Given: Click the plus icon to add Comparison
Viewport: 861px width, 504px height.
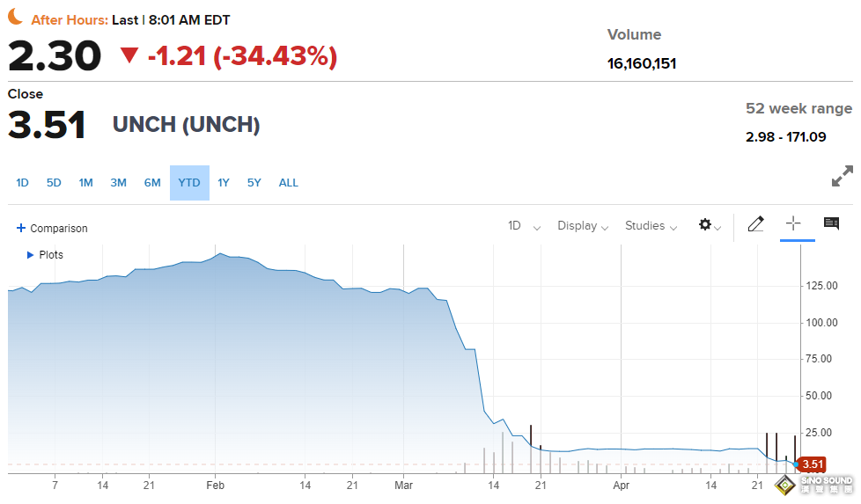Looking at the screenshot, I should [x=21, y=228].
